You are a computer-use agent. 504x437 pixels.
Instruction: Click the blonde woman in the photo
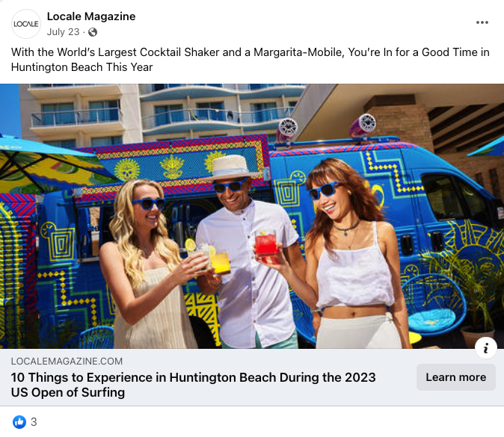(x=148, y=263)
